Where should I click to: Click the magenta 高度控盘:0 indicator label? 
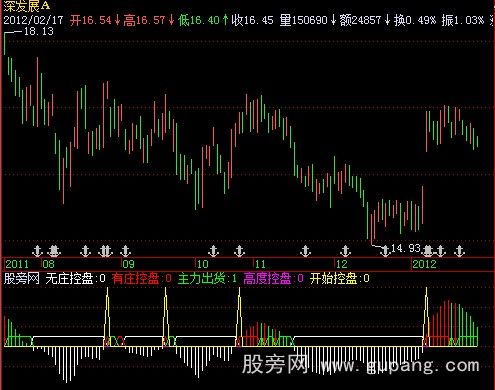point(274,278)
